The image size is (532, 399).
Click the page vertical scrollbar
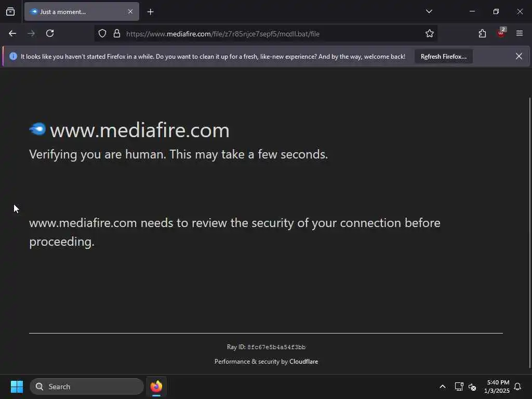tap(529, 233)
